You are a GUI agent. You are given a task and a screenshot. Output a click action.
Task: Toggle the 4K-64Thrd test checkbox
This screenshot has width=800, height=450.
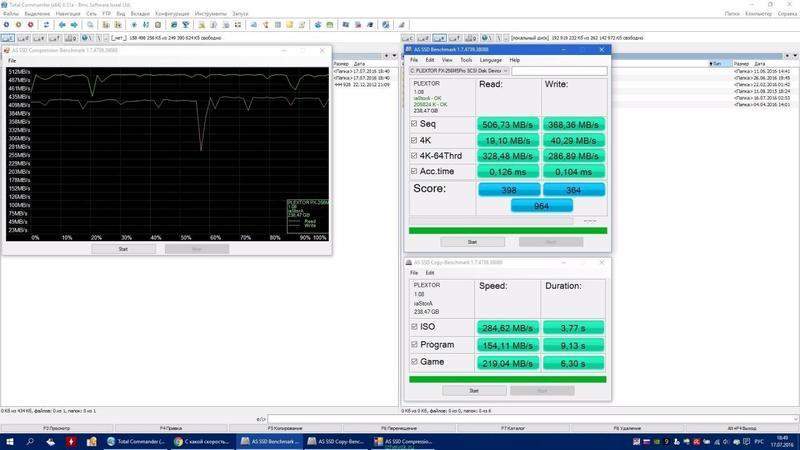415,155
